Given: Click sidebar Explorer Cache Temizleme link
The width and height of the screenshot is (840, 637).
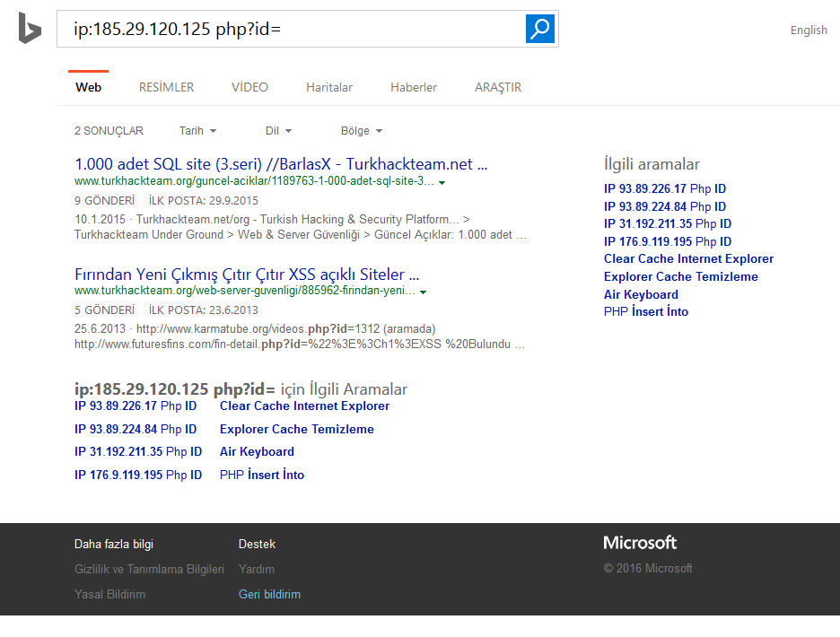Looking at the screenshot, I should pyautogui.click(x=681, y=276).
